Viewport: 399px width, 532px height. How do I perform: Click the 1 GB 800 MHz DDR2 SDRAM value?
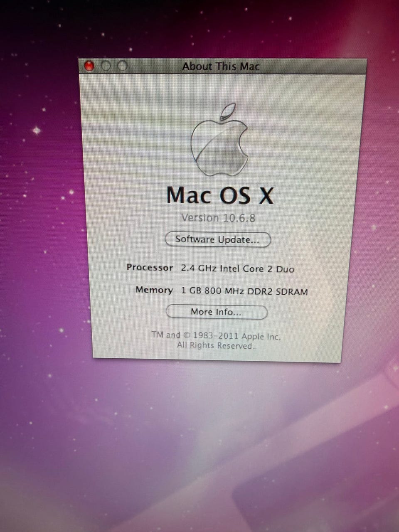244,291
